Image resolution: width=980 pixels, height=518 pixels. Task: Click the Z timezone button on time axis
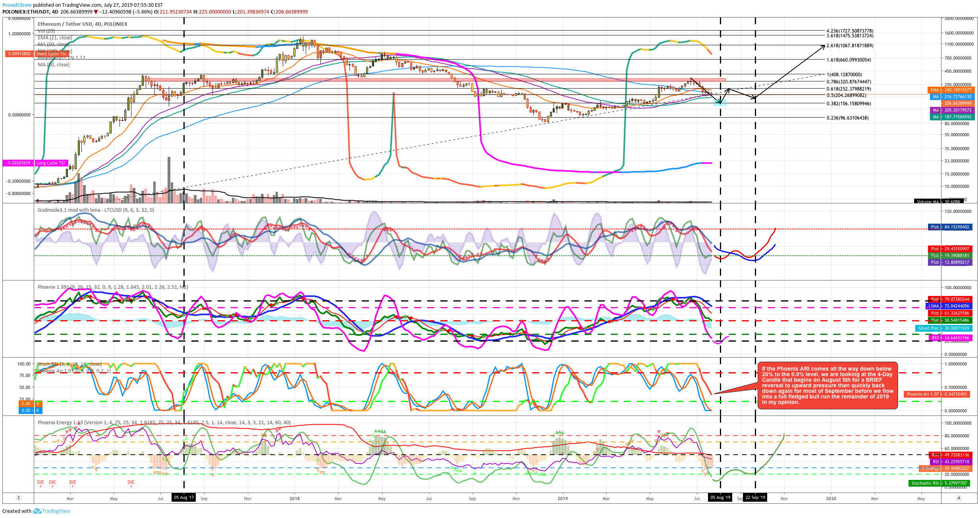tap(18, 498)
